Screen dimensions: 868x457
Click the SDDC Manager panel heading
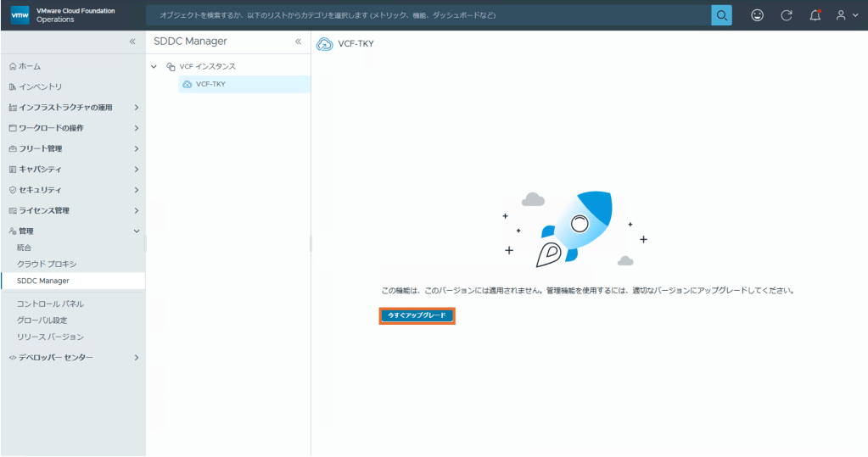tap(190, 42)
